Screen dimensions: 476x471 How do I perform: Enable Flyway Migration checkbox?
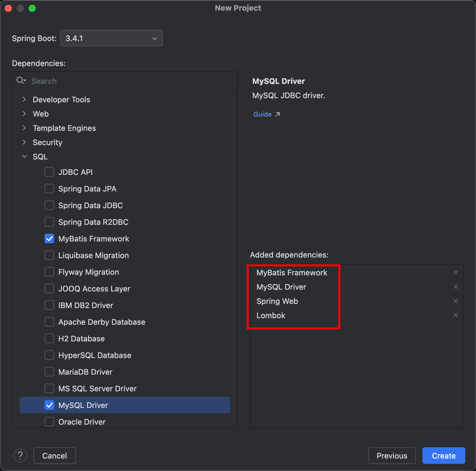pos(49,272)
